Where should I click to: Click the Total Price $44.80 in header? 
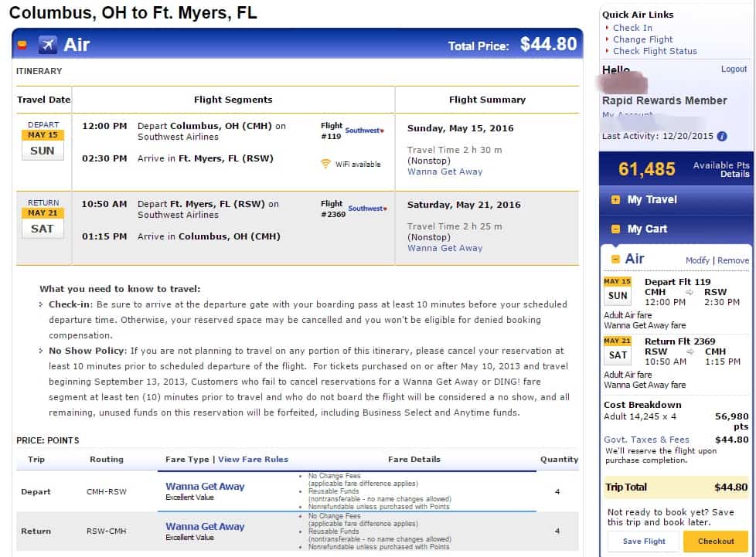tap(548, 44)
